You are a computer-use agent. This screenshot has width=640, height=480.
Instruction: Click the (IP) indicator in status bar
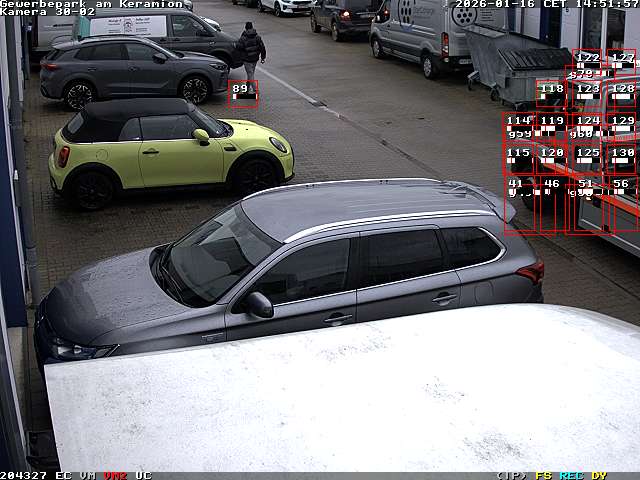pyautogui.click(x=511, y=475)
